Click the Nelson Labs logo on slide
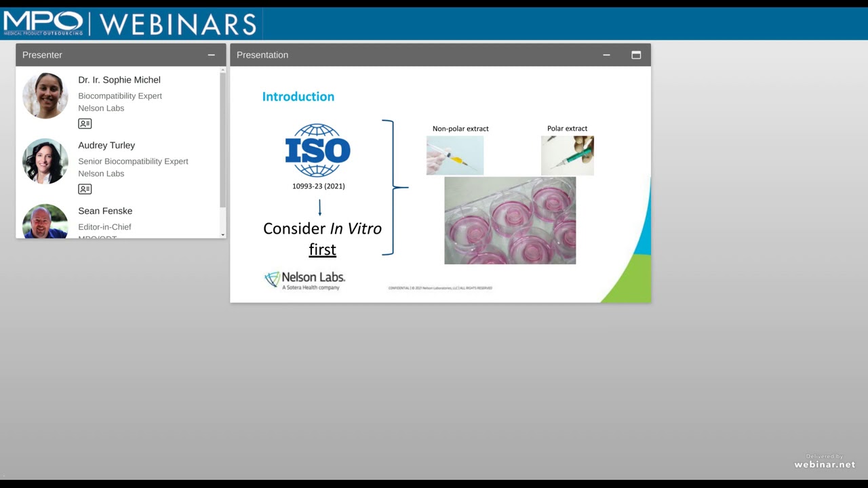The width and height of the screenshot is (868, 488). [304, 280]
